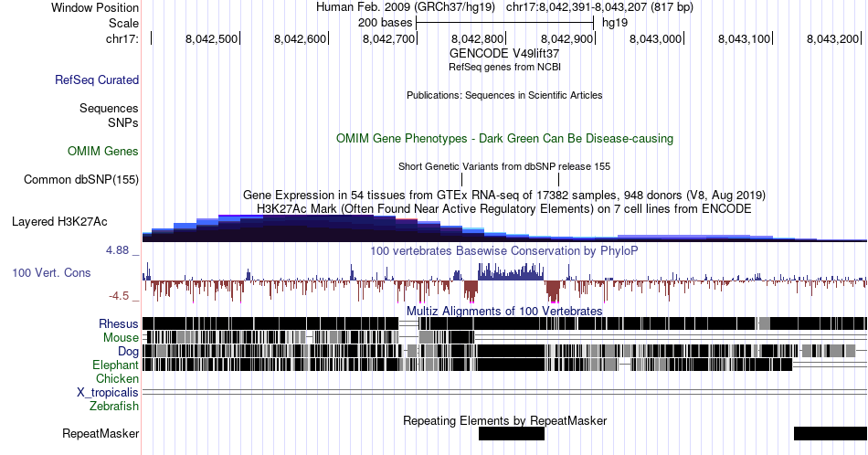Select the Zebrafish alignment row label
The height and width of the screenshot is (455, 868).
114,406
